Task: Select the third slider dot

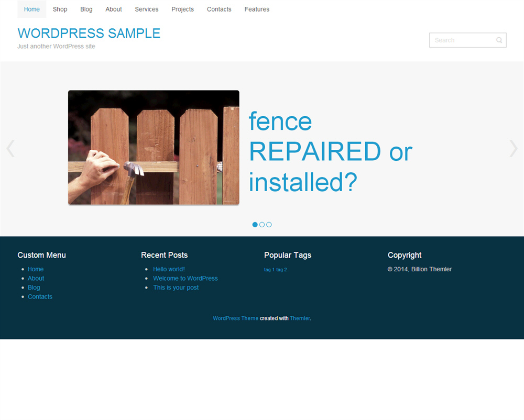Action: tap(269, 225)
